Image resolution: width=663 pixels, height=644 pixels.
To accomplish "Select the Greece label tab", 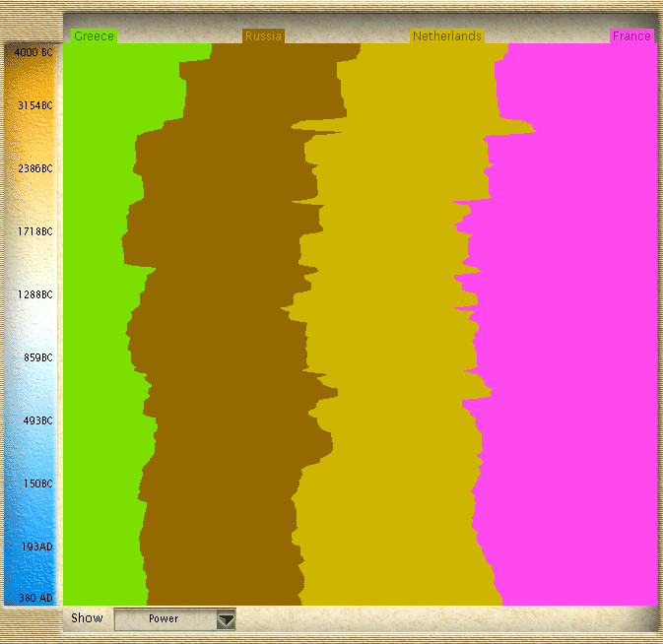I will coord(94,36).
